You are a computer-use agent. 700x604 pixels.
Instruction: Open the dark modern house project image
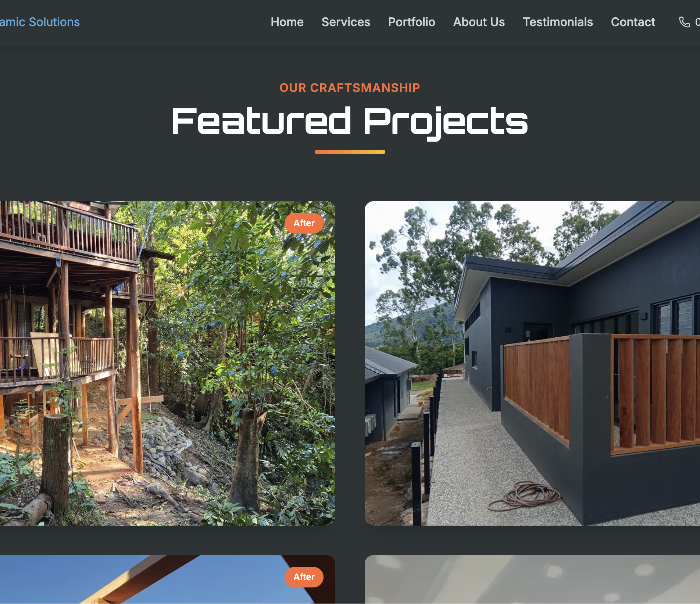tap(532, 363)
